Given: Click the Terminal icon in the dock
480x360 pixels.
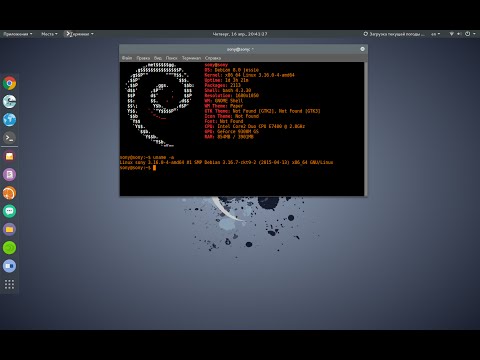Looking at the screenshot, I should click(x=9, y=138).
